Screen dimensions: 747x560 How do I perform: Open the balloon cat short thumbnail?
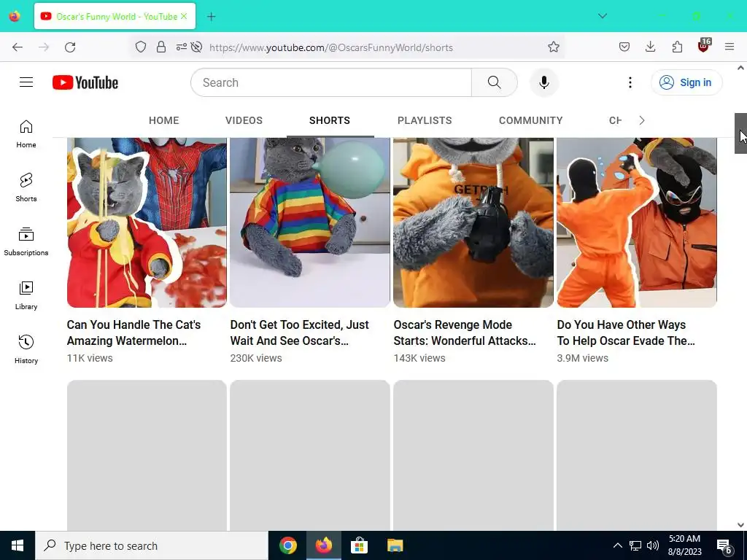tap(309, 222)
